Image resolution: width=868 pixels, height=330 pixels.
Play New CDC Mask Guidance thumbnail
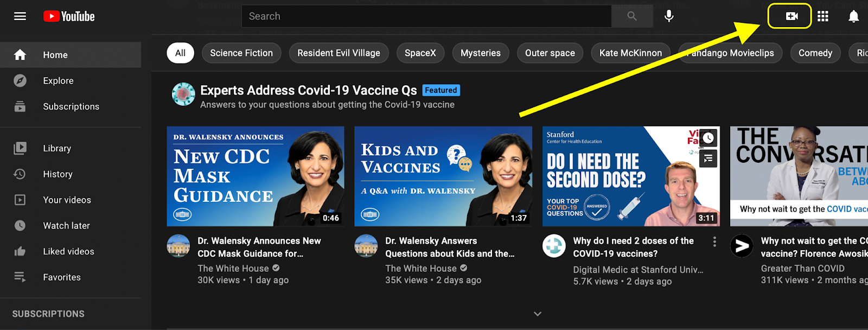[256, 176]
